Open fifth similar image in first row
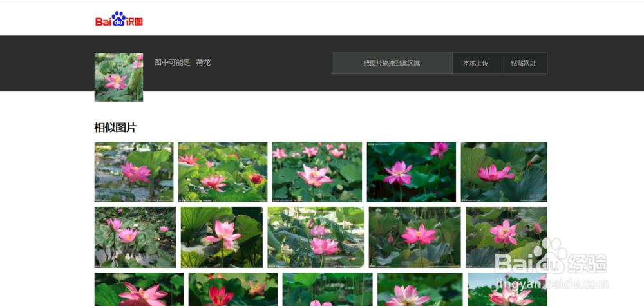The image size is (644, 306). tap(504, 172)
